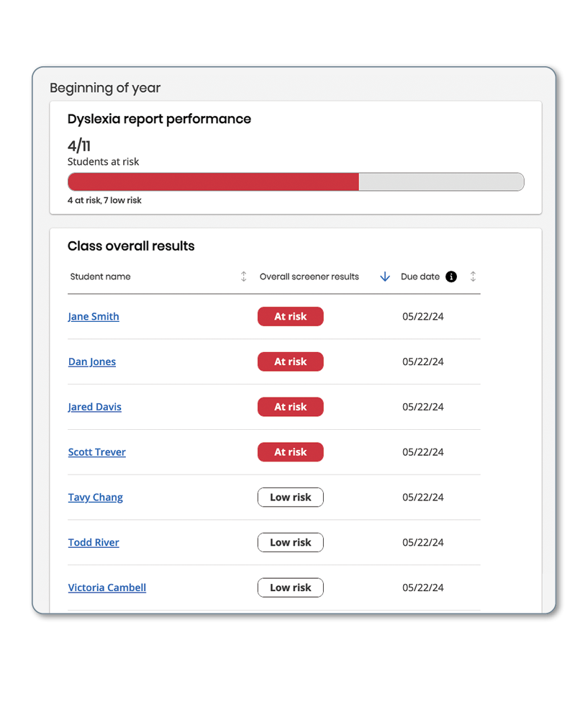Go to Victoria Cambell's report
This screenshot has height=720, width=588.
(107, 588)
